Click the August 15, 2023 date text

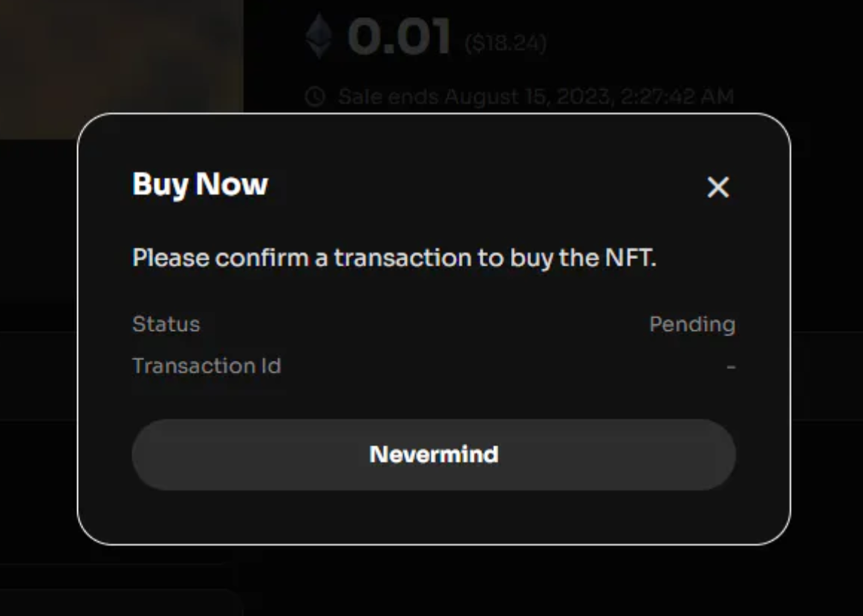point(528,97)
